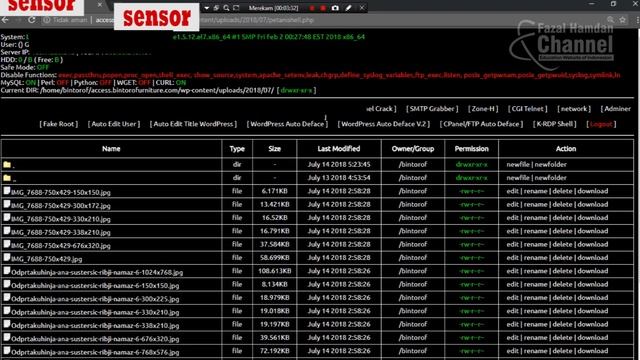Click permission of IMG_7688-750x429-676x320.jpg
The height and width of the screenshot is (360, 640).
click(x=471, y=244)
